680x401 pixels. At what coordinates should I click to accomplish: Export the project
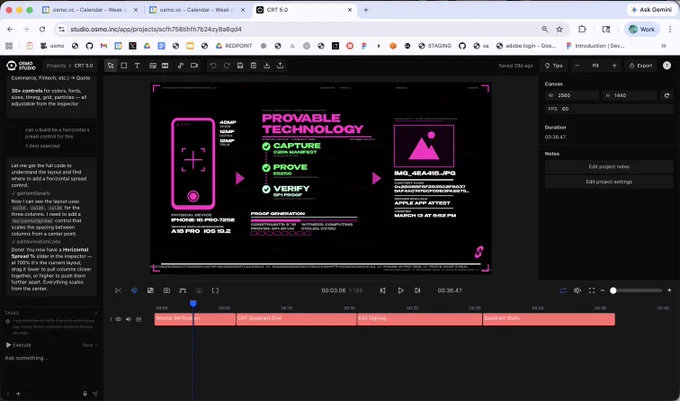641,65
